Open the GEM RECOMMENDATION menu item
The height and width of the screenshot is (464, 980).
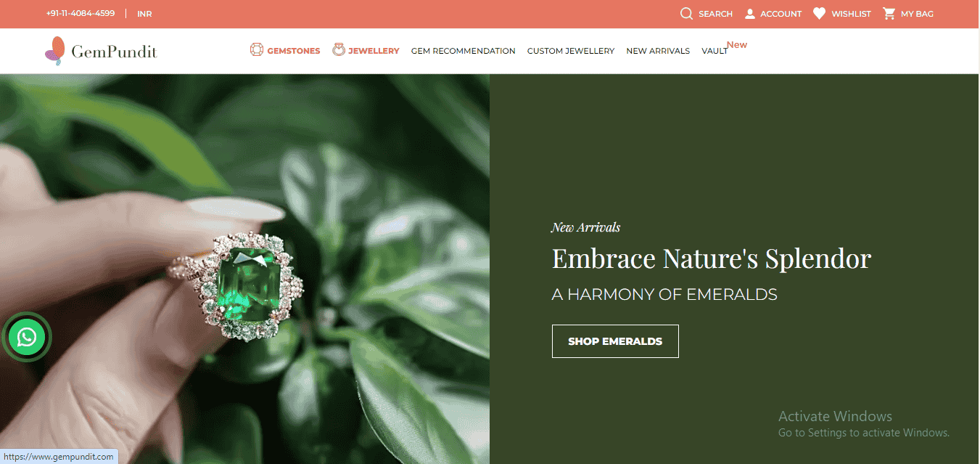click(x=464, y=51)
